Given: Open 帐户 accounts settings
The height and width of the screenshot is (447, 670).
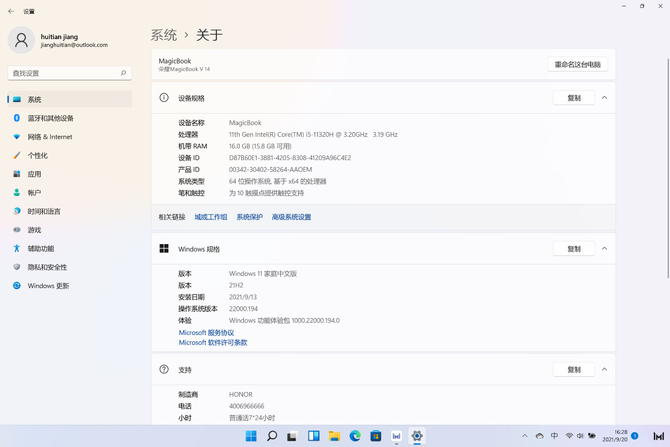Looking at the screenshot, I should pyautogui.click(x=35, y=193).
